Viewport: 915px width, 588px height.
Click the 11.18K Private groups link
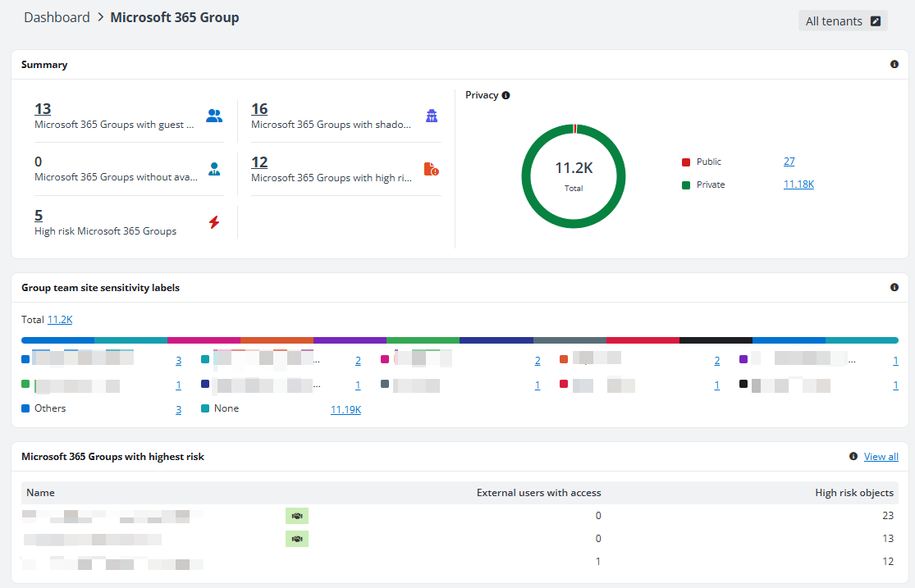798,184
